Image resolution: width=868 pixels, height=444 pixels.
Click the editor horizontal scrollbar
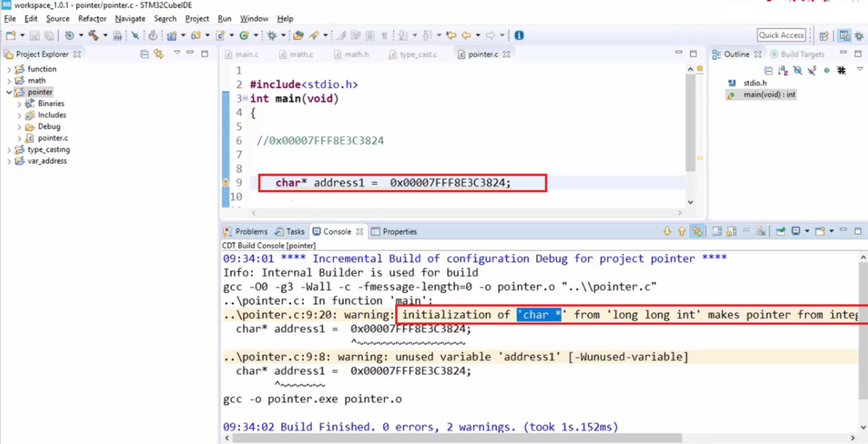[x=468, y=213]
